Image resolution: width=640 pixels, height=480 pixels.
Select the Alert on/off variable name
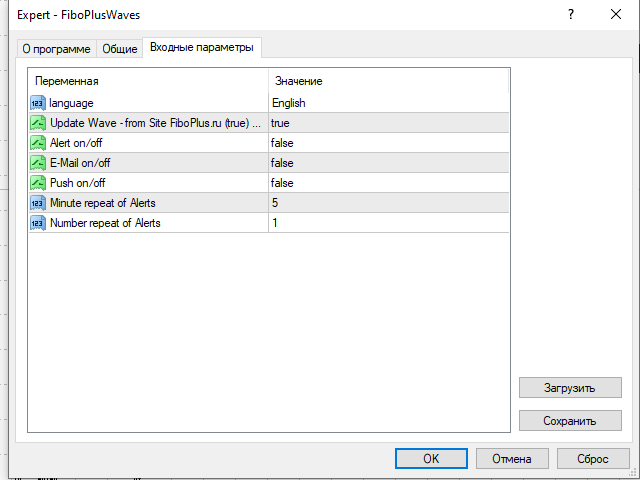76,143
